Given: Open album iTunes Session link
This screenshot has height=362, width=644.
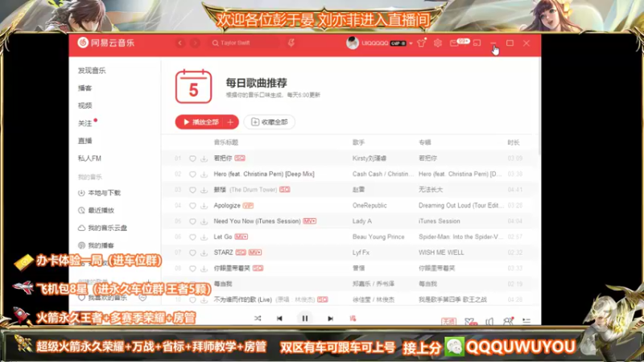Looking at the screenshot, I should click(x=439, y=221).
